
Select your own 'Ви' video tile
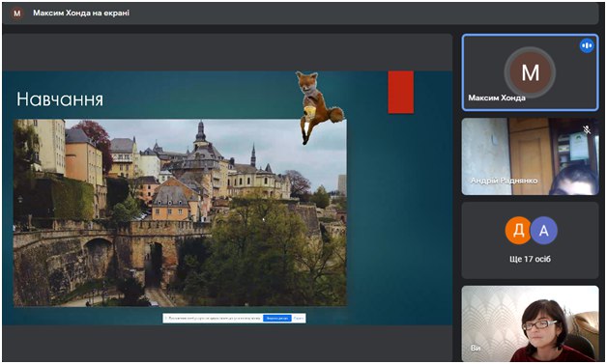click(x=530, y=323)
